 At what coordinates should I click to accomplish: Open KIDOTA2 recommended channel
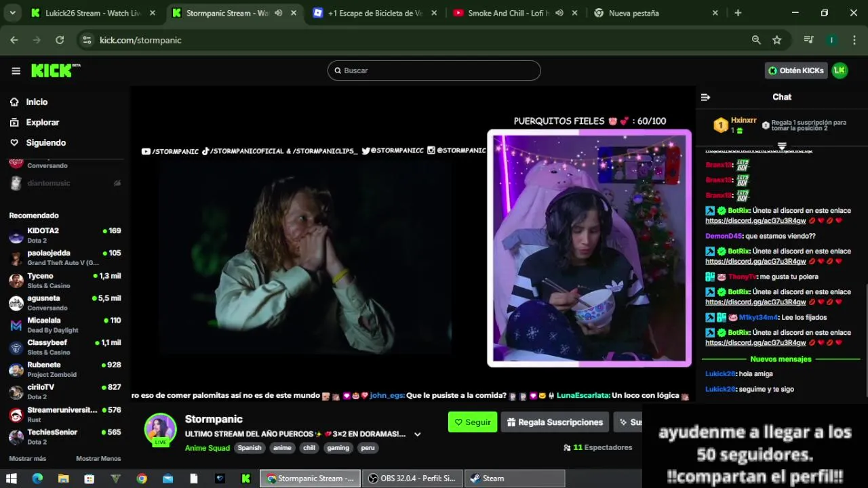[65, 235]
